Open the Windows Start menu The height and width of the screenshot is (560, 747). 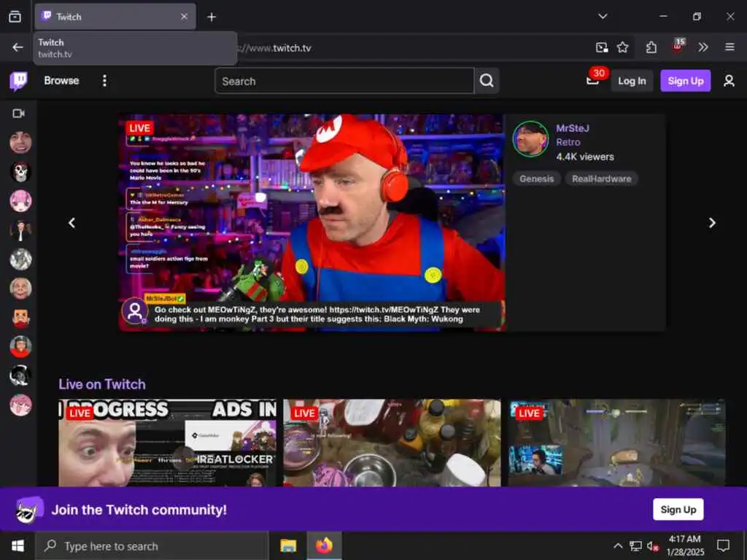(18, 545)
